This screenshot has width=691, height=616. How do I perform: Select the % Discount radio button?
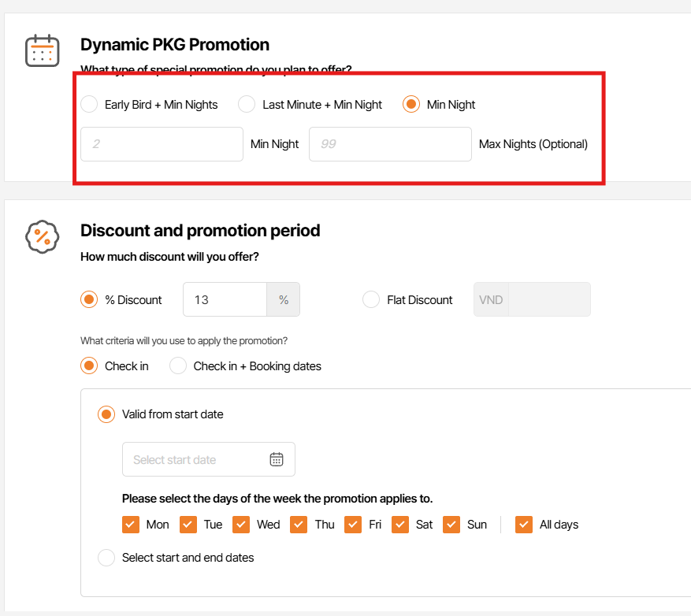point(90,299)
